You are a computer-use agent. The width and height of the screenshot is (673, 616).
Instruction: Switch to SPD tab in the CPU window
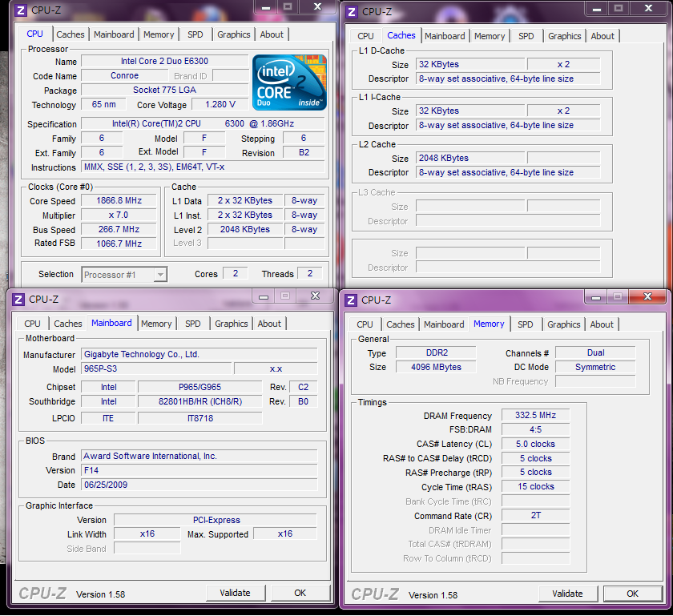195,34
